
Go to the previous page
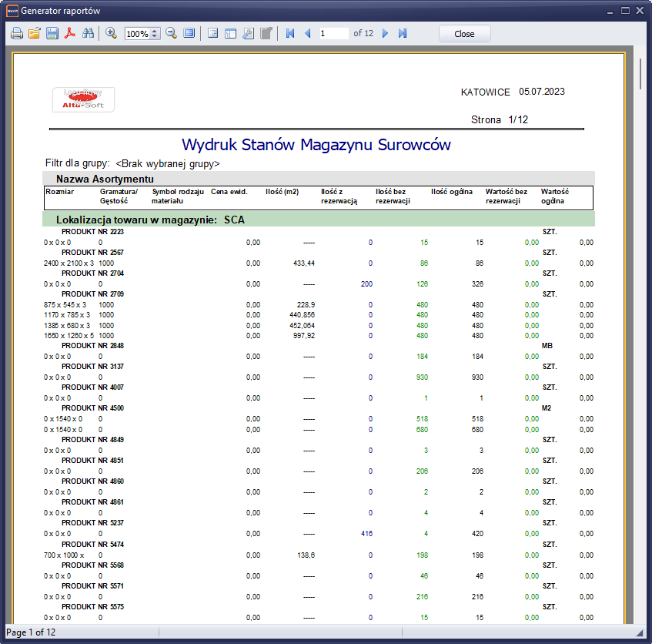tap(308, 34)
